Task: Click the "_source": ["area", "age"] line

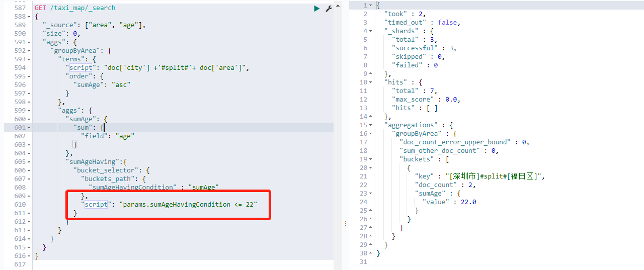Action: click(94, 25)
